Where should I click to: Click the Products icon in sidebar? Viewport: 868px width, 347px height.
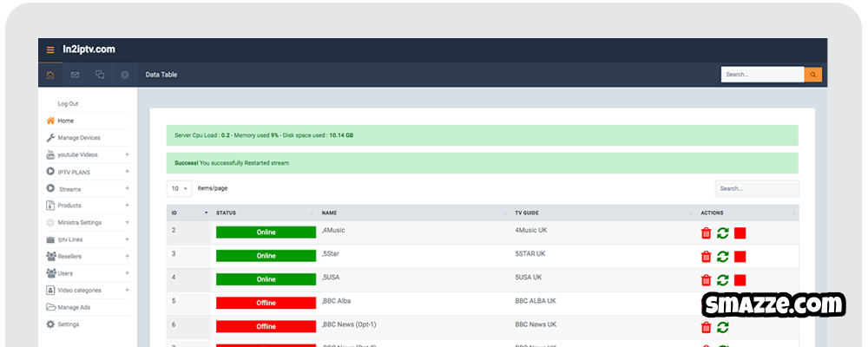(x=50, y=206)
